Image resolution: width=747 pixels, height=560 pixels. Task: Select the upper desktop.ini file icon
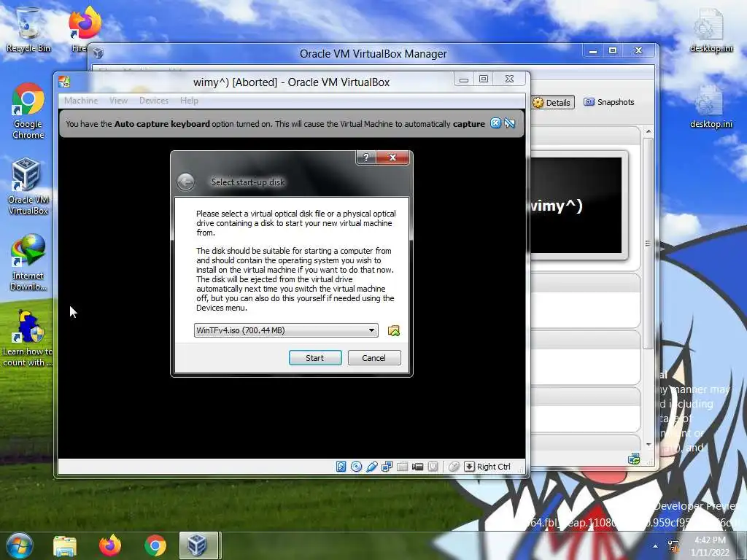pyautogui.click(x=711, y=29)
